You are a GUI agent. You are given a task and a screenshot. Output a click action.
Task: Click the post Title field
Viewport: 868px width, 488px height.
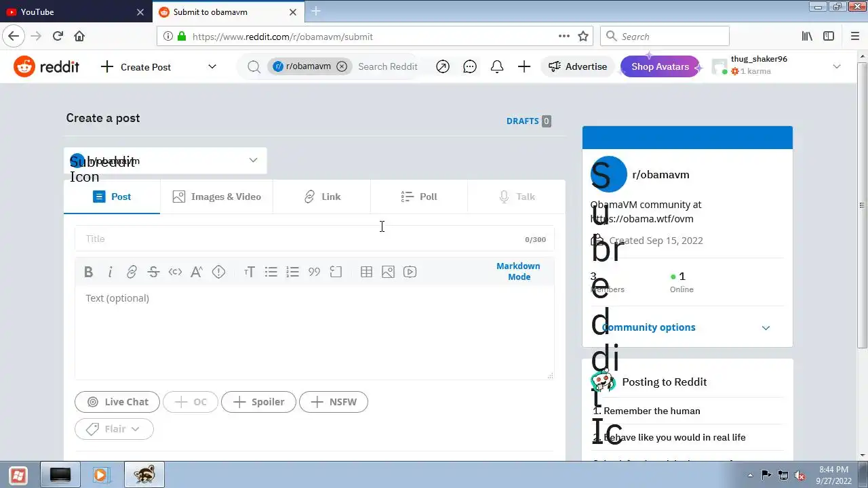click(x=314, y=239)
